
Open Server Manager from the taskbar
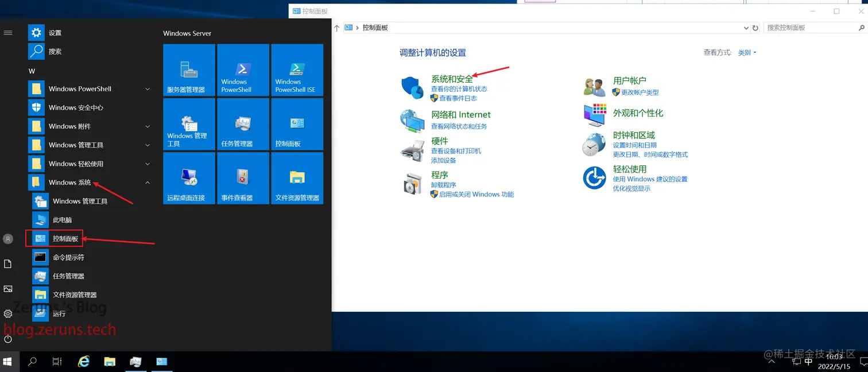click(x=135, y=362)
